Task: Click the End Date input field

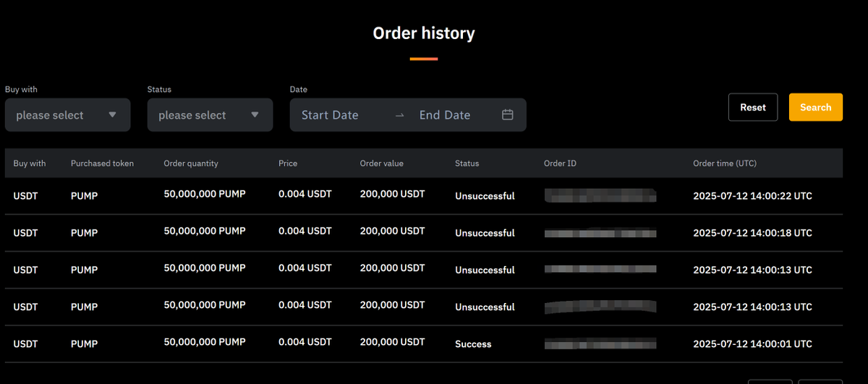Action: click(445, 115)
